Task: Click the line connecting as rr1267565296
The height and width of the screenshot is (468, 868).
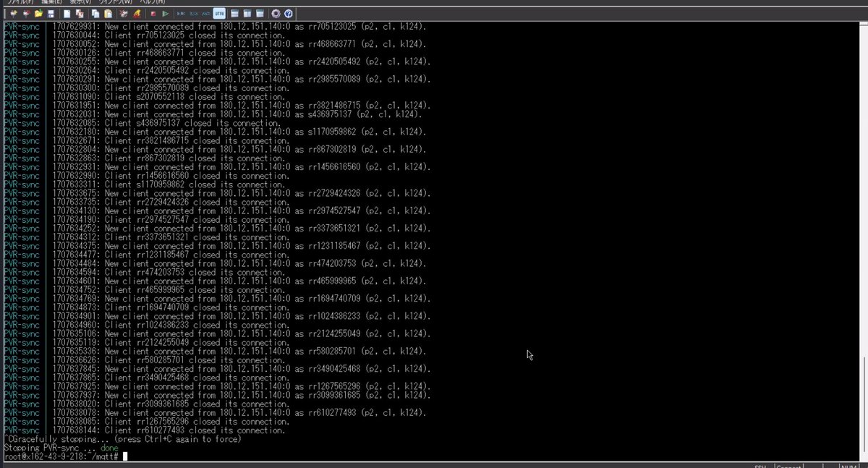Action: (217, 386)
